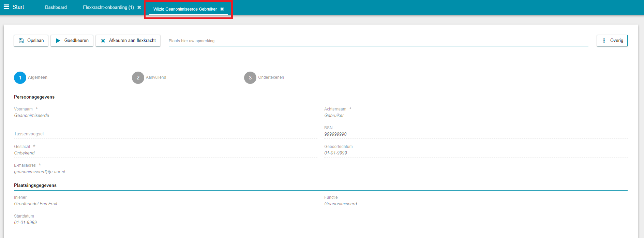This screenshot has width=644, height=238.
Task: Click the Geboortedatum field label
Action: [338, 147]
